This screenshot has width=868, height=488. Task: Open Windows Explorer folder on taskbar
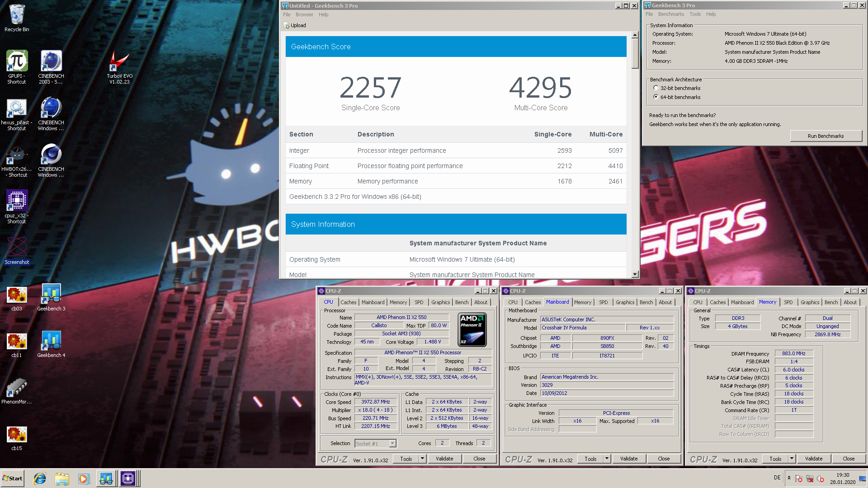click(x=62, y=479)
